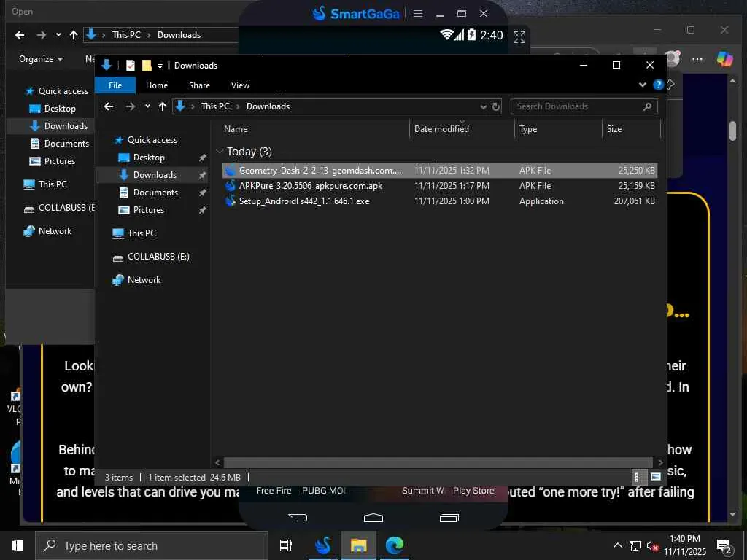Open Microsoft Edge from the taskbar
Screen dimensions: 747x560
395,545
